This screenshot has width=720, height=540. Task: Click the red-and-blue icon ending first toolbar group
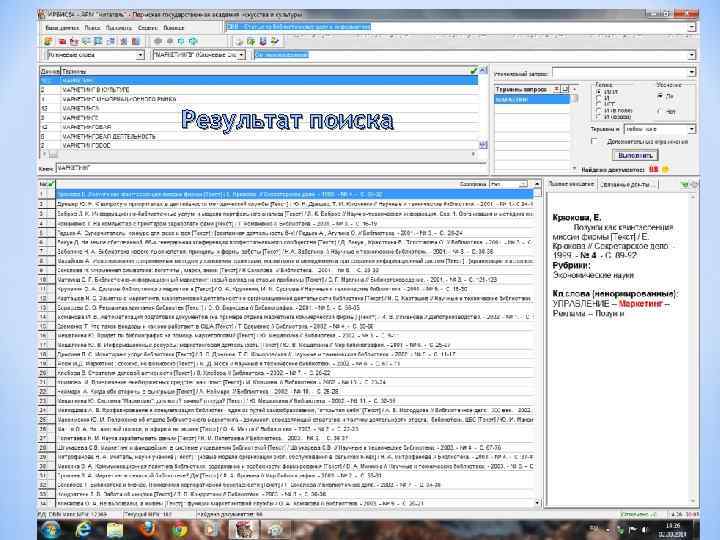(136, 41)
